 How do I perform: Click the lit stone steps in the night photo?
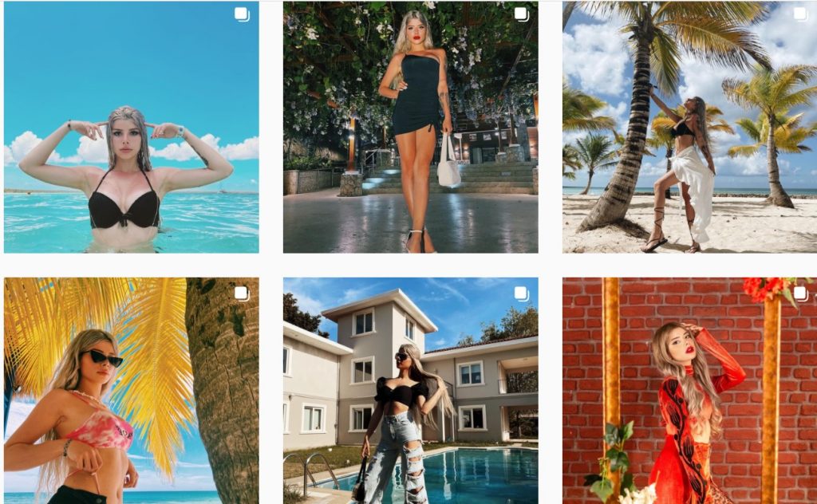[x=448, y=178]
